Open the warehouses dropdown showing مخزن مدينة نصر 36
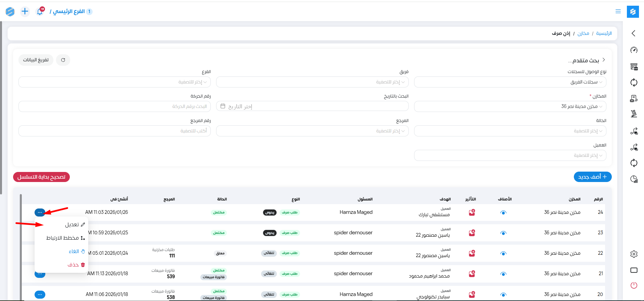Image resolution: width=644 pixels, height=301 pixels. [510, 107]
